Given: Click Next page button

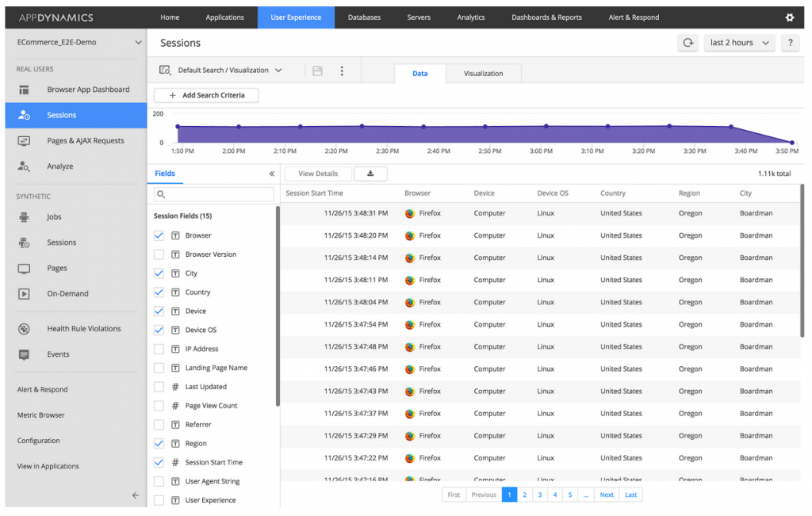Looking at the screenshot, I should 607,495.
